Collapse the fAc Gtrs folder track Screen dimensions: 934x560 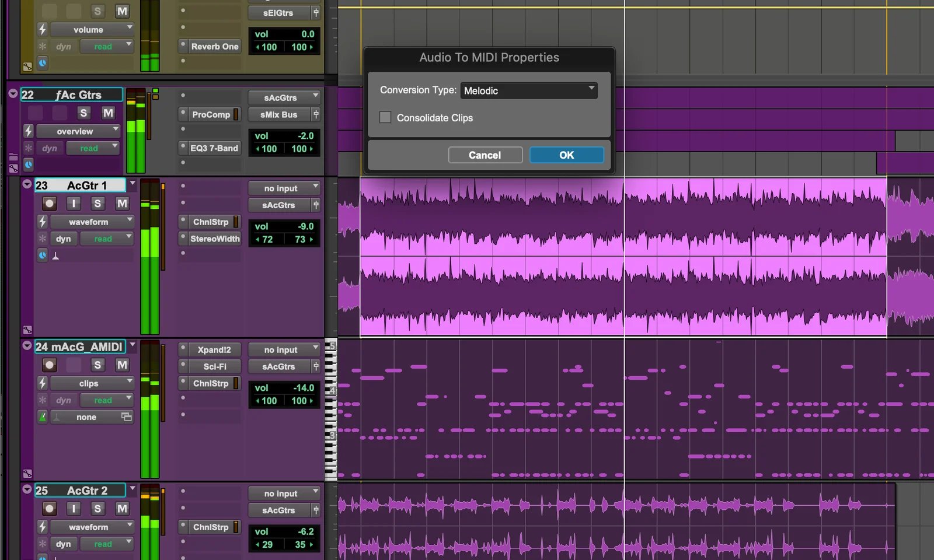point(13,94)
